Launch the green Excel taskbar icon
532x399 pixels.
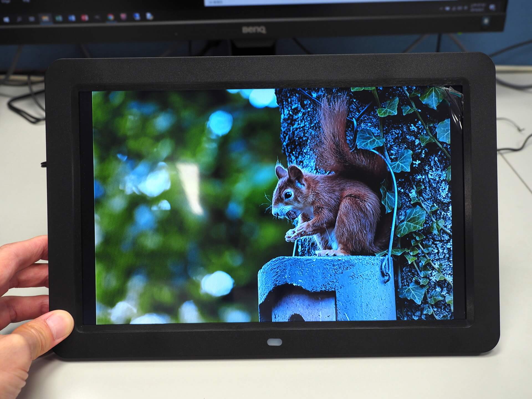pyautogui.click(x=58, y=19)
